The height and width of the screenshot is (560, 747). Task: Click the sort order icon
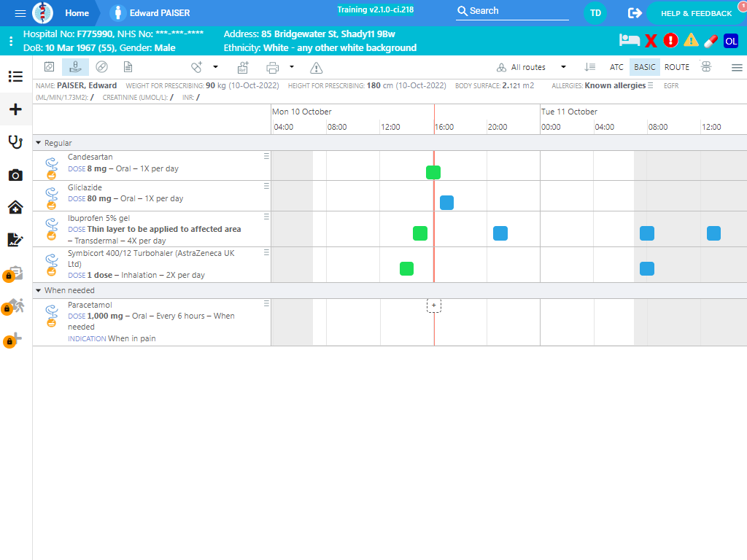[589, 67]
